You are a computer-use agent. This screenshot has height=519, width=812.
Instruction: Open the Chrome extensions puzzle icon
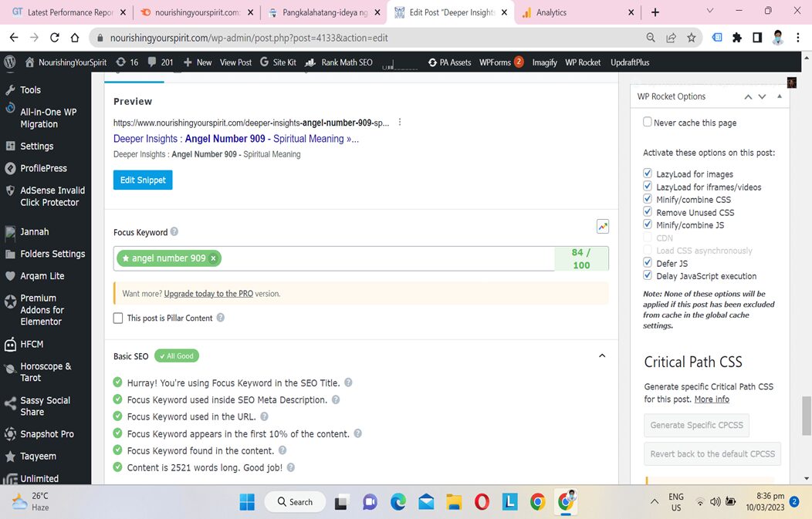[x=737, y=37]
